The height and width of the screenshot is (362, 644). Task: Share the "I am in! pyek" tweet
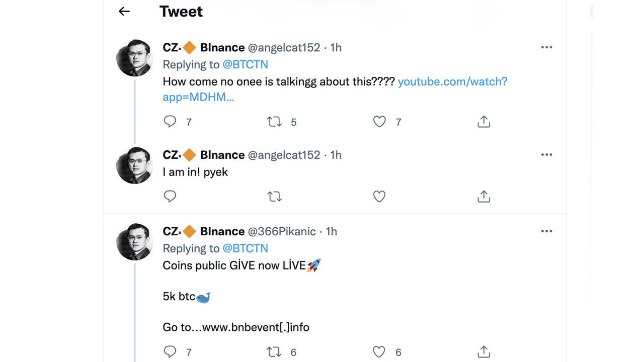click(x=484, y=196)
